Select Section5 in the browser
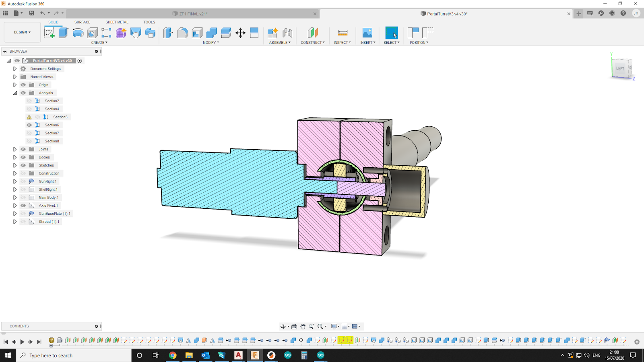This screenshot has height=362, width=644. pyautogui.click(x=60, y=117)
